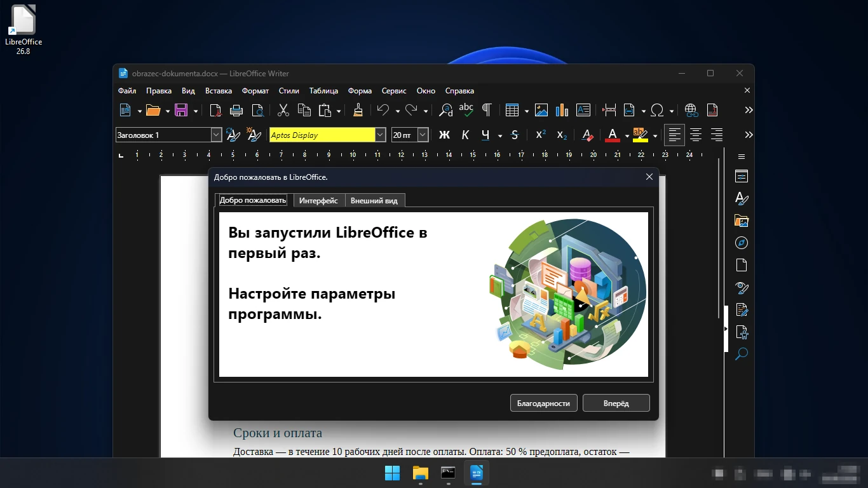868x488 pixels.
Task: Enable align right paragraph alignment
Action: (x=716, y=135)
